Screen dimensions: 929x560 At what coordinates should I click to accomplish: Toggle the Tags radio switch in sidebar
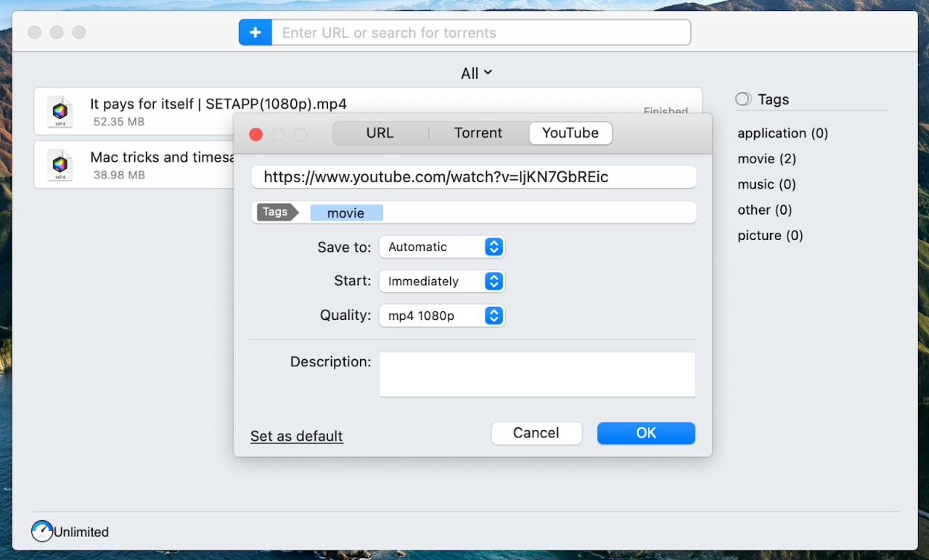[x=743, y=99]
